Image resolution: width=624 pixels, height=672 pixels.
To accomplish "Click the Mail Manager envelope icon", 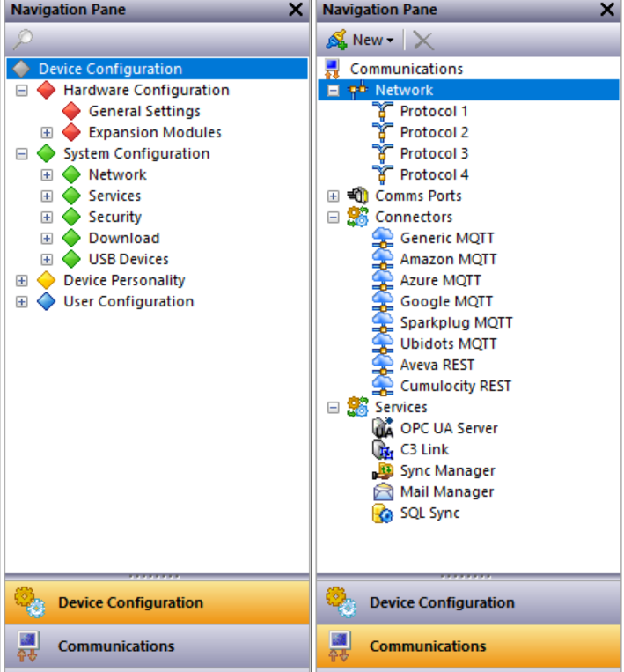I will [383, 492].
